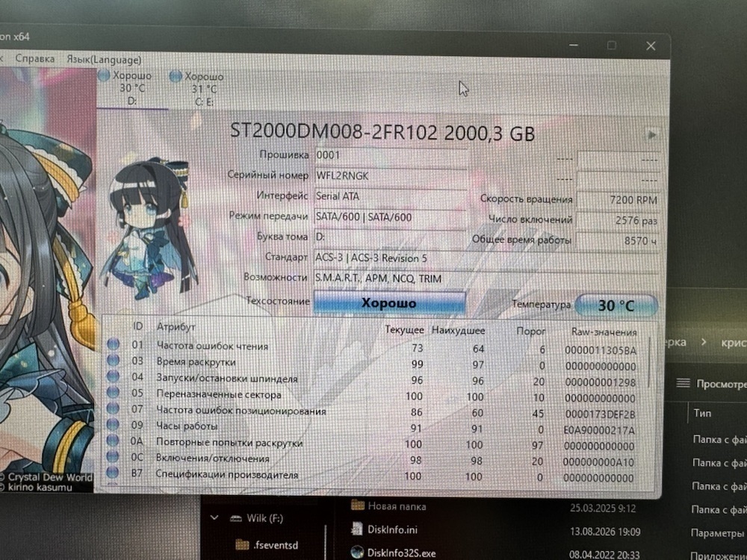This screenshot has width=747, height=560.
Task: Click the Raw-значения column header
Action: 604,332
